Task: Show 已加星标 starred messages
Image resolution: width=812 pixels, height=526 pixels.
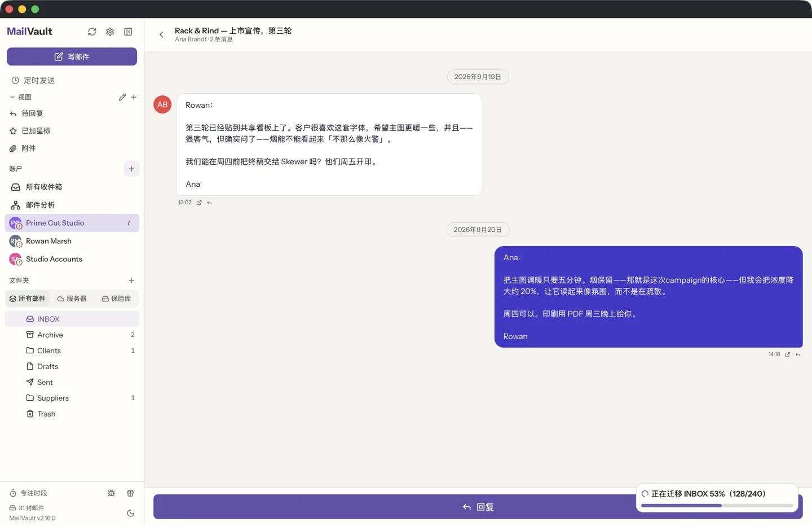Action: [x=72, y=131]
